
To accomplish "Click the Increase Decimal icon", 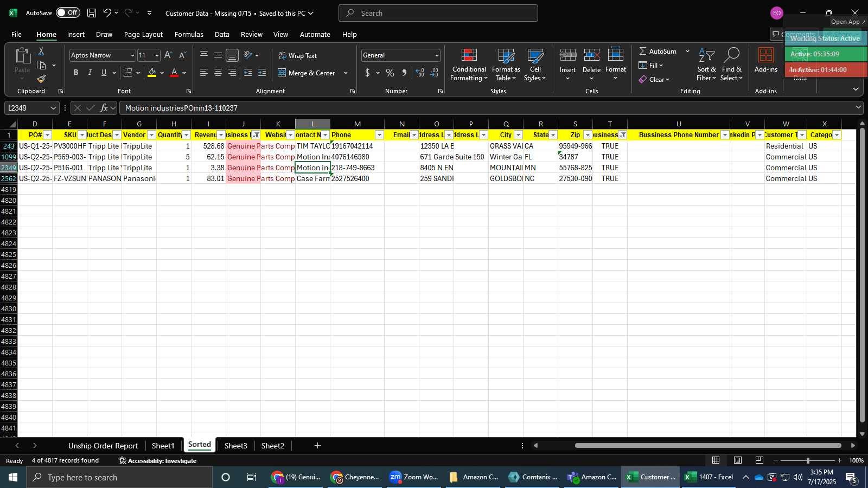I will (420, 73).
